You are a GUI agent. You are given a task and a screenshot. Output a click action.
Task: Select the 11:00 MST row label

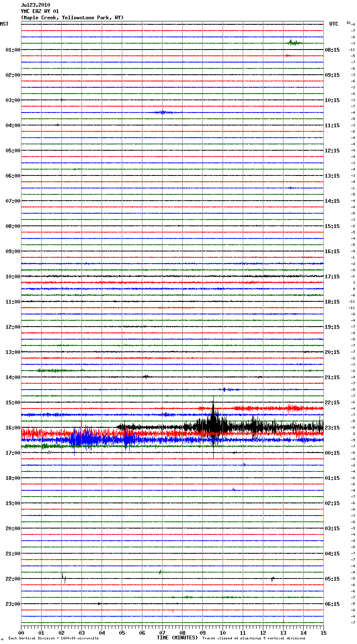point(13,302)
